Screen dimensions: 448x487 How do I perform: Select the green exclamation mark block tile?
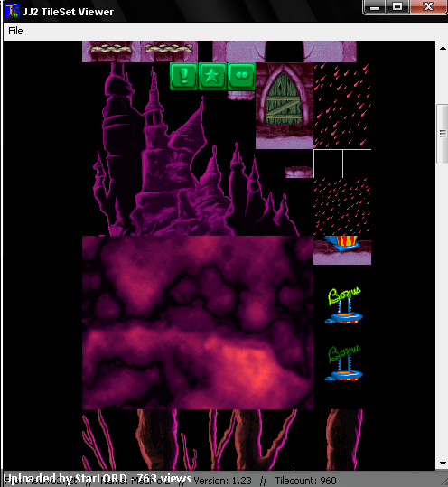(183, 77)
